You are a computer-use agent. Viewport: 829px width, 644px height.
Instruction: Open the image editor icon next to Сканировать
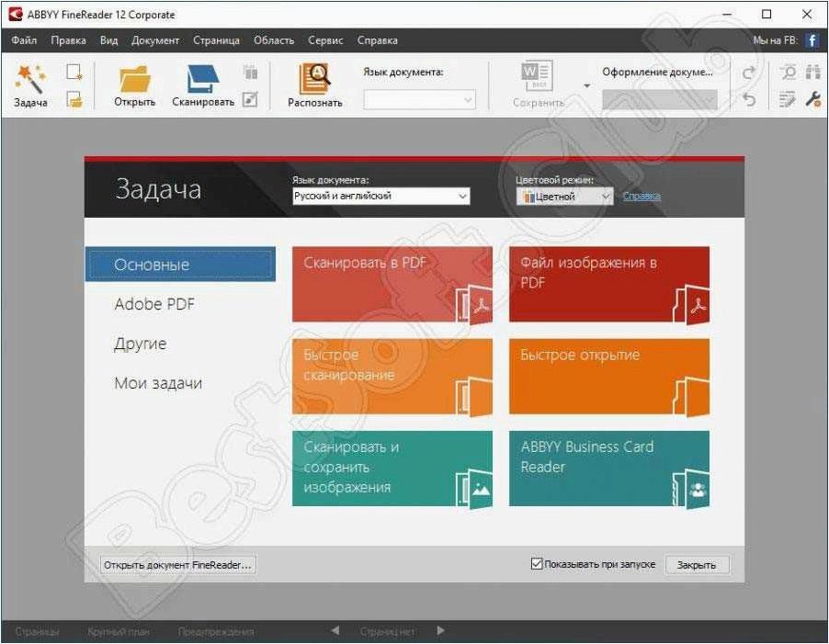click(250, 99)
